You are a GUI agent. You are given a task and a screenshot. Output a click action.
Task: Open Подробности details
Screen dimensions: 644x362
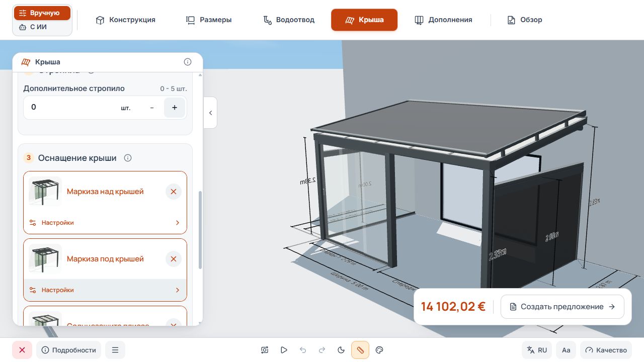pyautogui.click(x=68, y=350)
